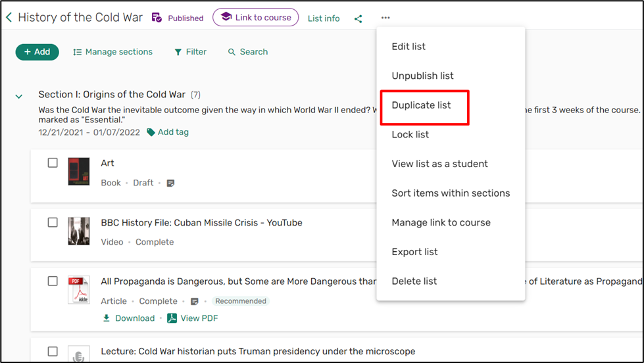
Task: Open the Art book thumbnail
Action: pyautogui.click(x=79, y=172)
